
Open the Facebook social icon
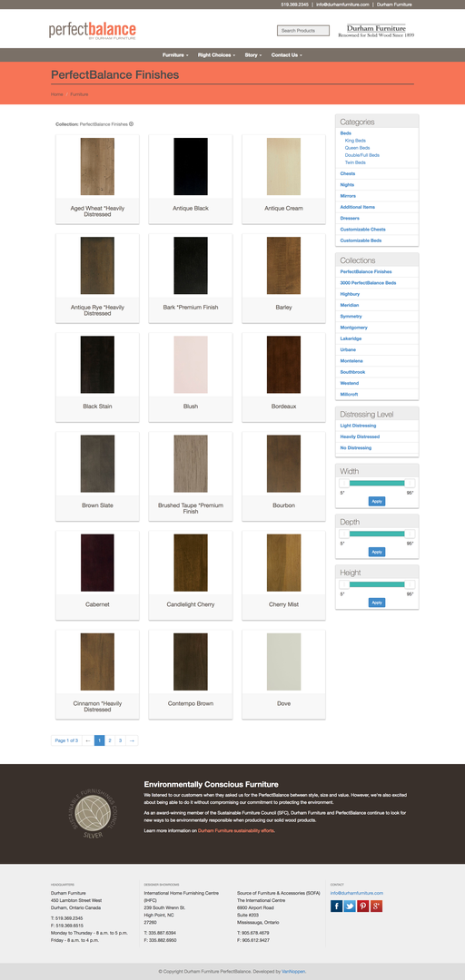click(336, 906)
